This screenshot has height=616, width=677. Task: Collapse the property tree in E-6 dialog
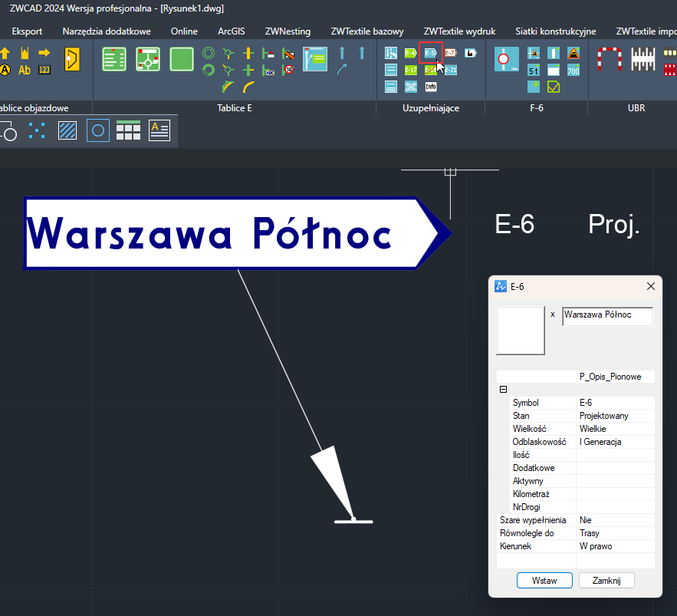pyautogui.click(x=504, y=390)
